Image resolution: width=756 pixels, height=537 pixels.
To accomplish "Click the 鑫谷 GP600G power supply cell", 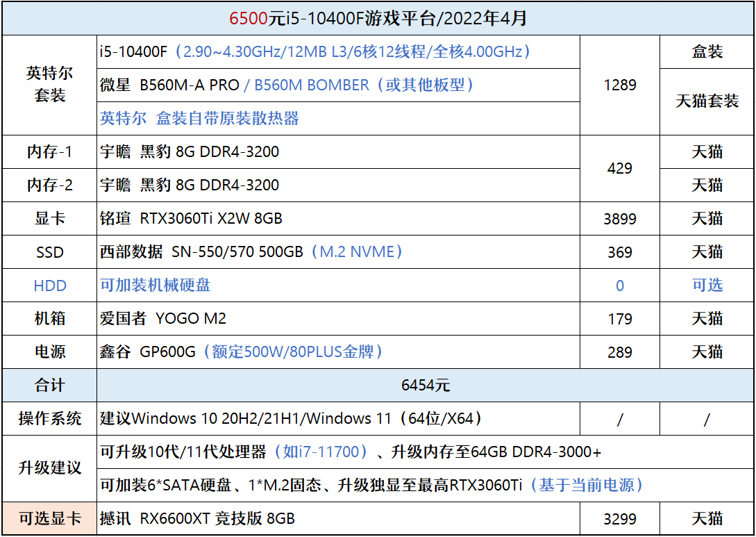I will 339,352.
